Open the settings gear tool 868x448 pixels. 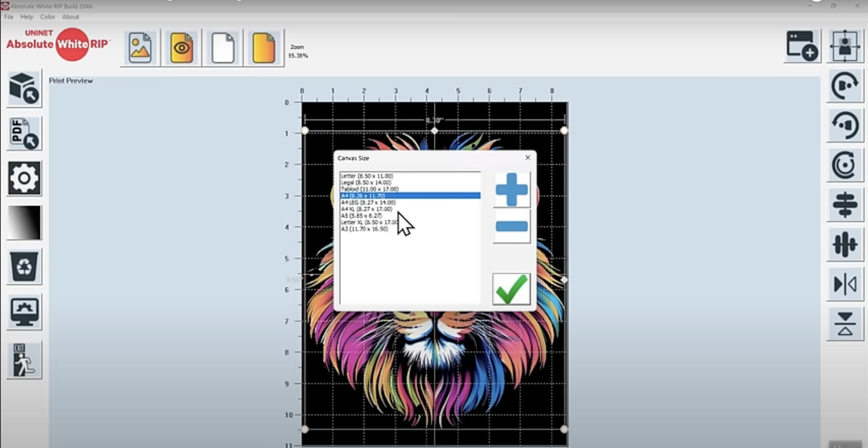(x=24, y=178)
